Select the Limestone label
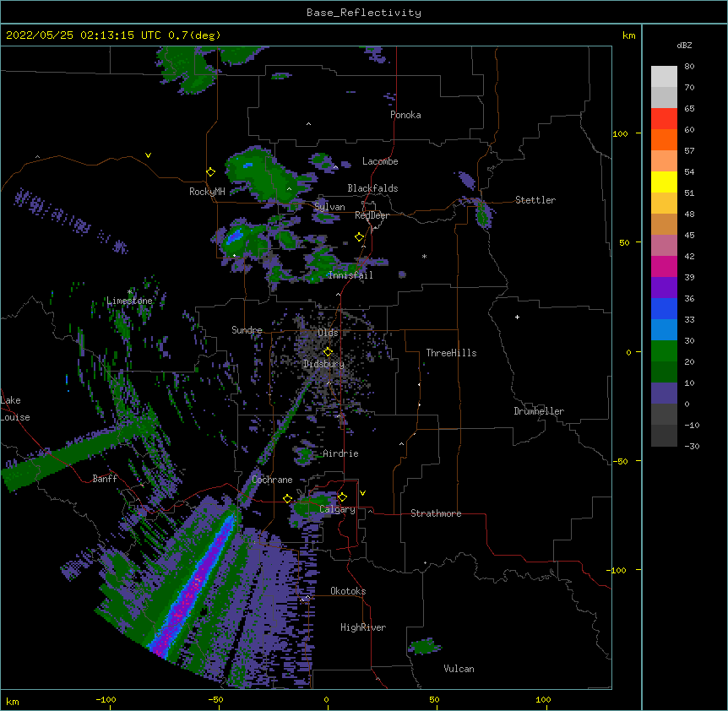The width and height of the screenshot is (728, 711). click(129, 301)
